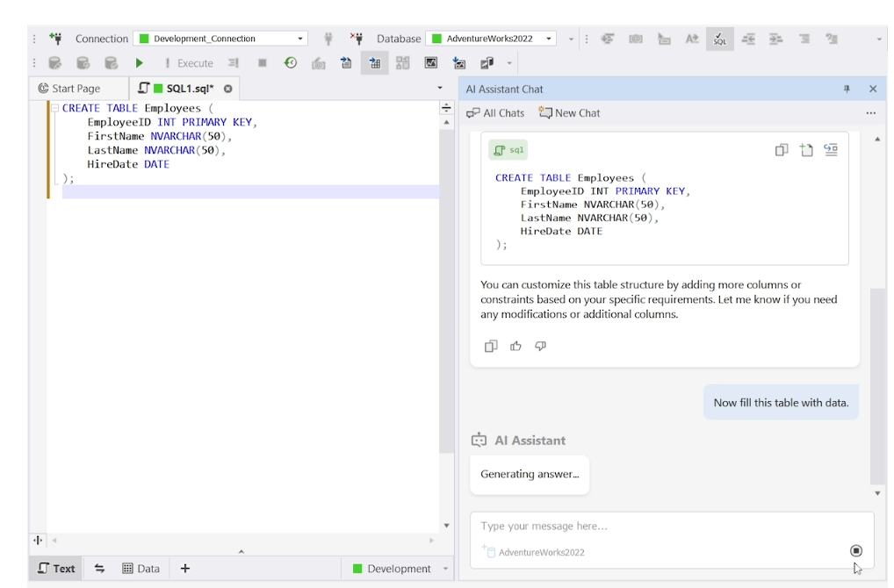
Task: Open the Connection dropdown
Action: point(301,39)
